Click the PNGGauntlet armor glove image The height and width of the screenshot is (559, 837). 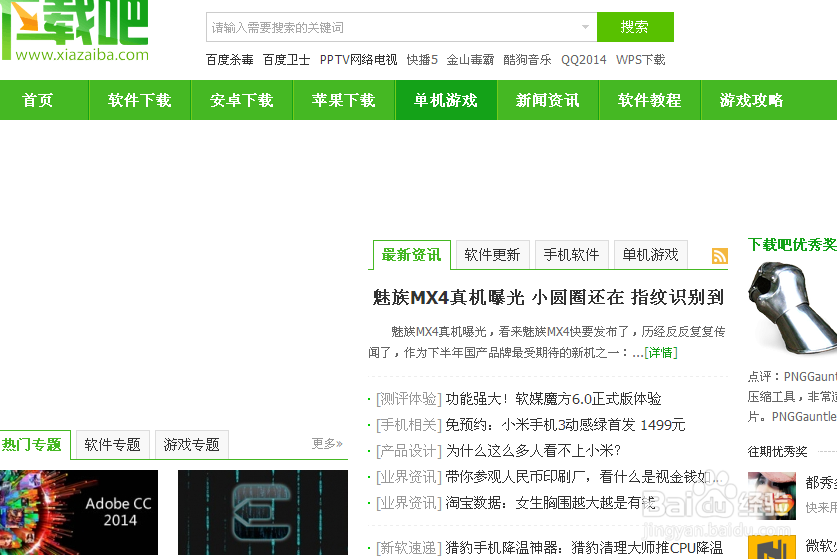(792, 308)
